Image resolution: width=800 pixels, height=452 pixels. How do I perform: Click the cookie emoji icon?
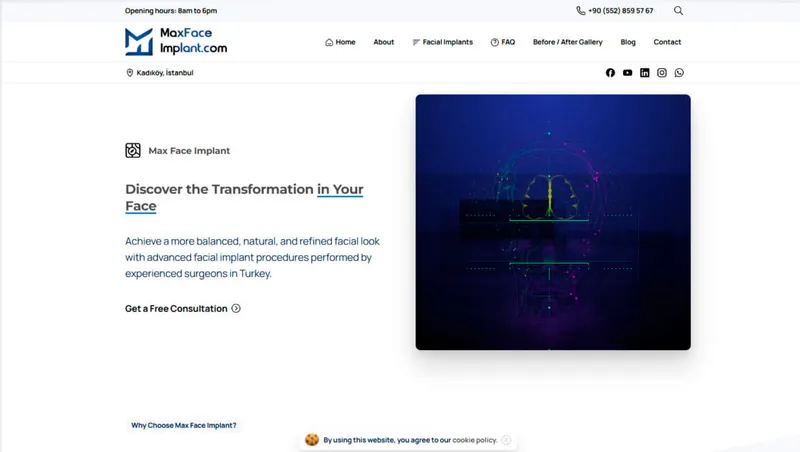(x=312, y=440)
